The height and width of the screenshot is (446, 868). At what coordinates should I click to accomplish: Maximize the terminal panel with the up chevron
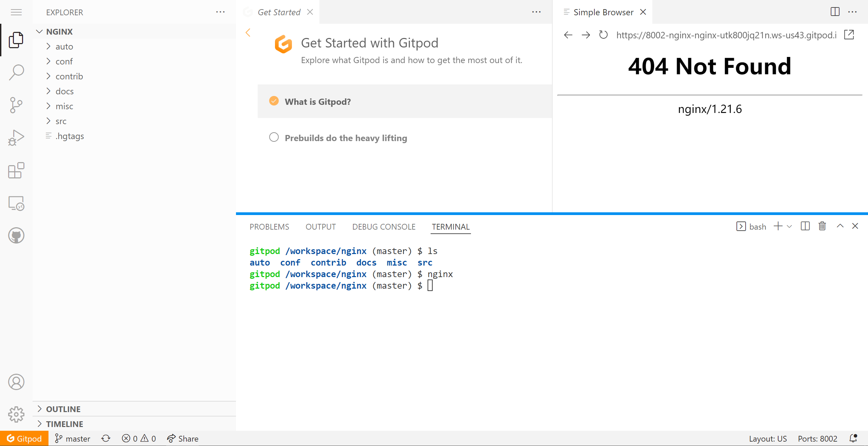coord(840,226)
